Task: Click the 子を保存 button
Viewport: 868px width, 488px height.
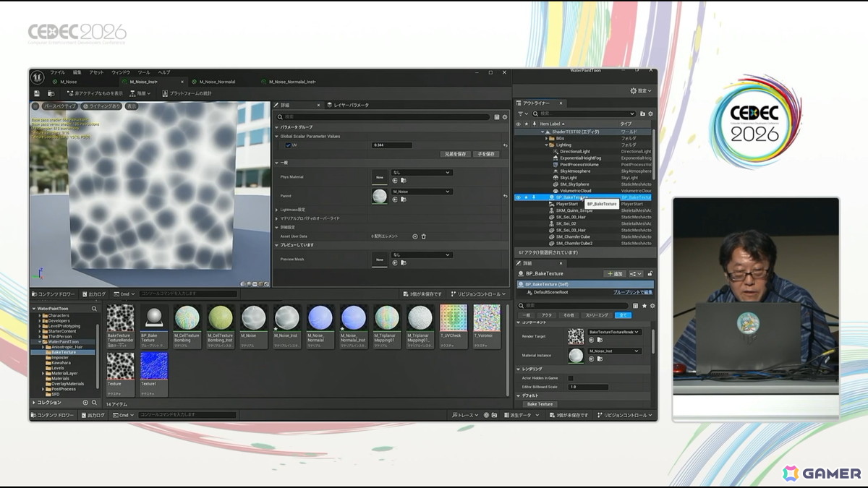Action: [486, 154]
